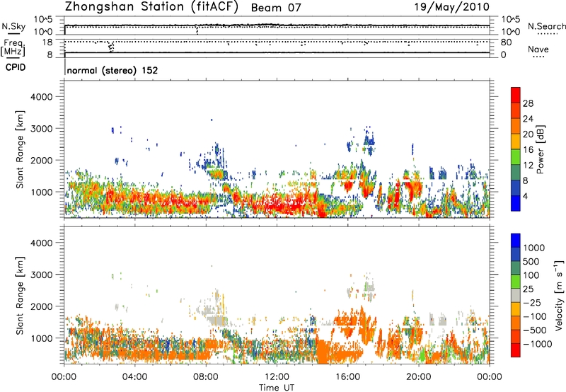Click the 'Freq. [MHz]' axis label
The width and height of the screenshot is (566, 392).
13,47
